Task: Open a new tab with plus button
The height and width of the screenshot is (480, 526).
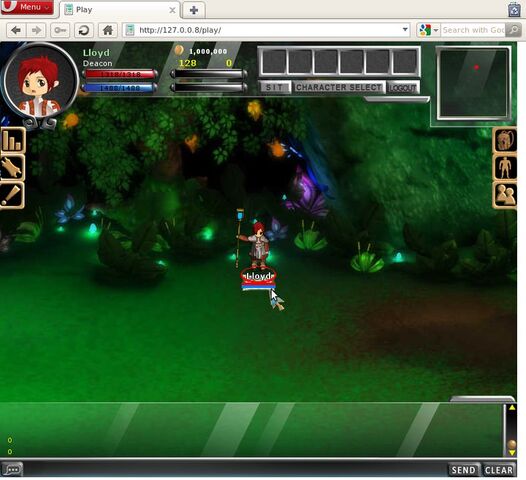Action: pyautogui.click(x=194, y=10)
